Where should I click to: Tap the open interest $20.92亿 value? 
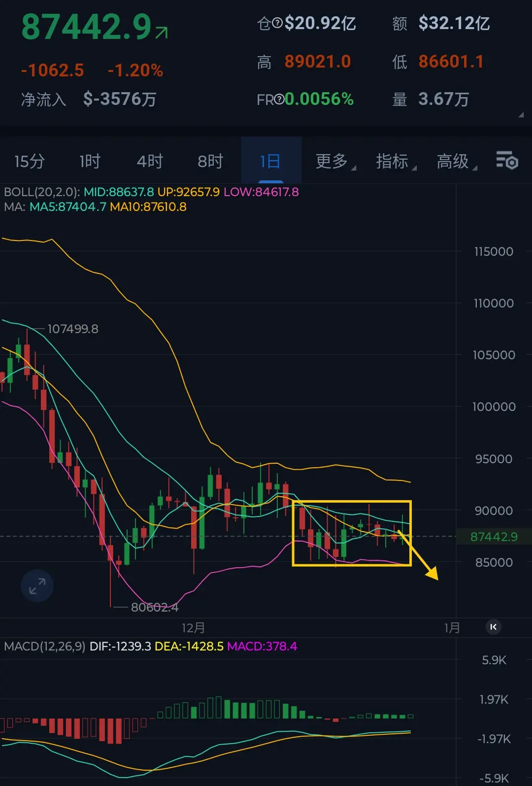click(x=320, y=23)
